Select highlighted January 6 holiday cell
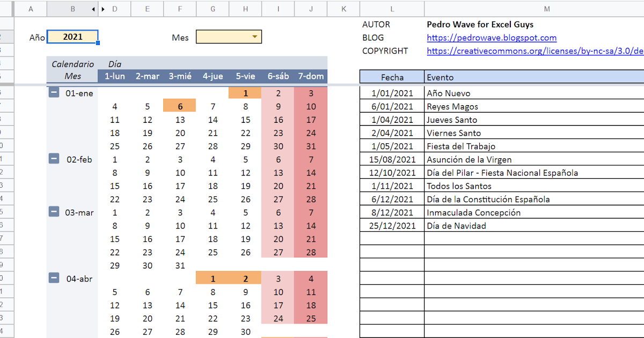 click(x=180, y=106)
